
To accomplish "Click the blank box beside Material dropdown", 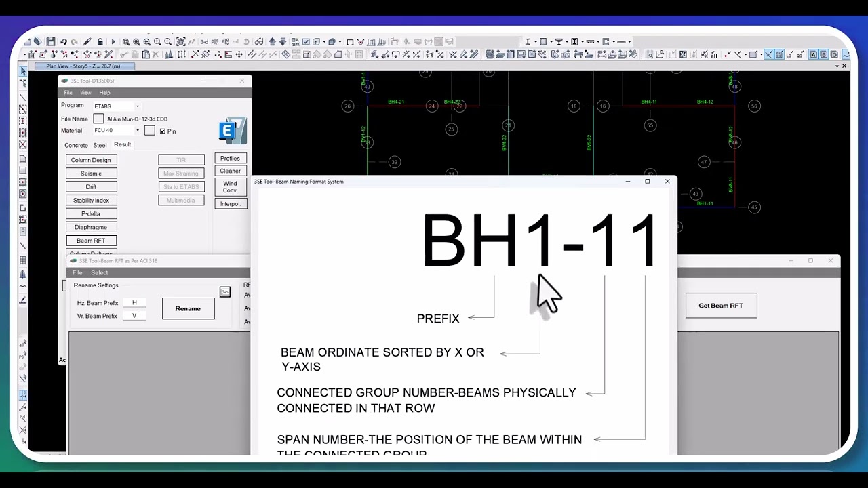I will point(150,131).
